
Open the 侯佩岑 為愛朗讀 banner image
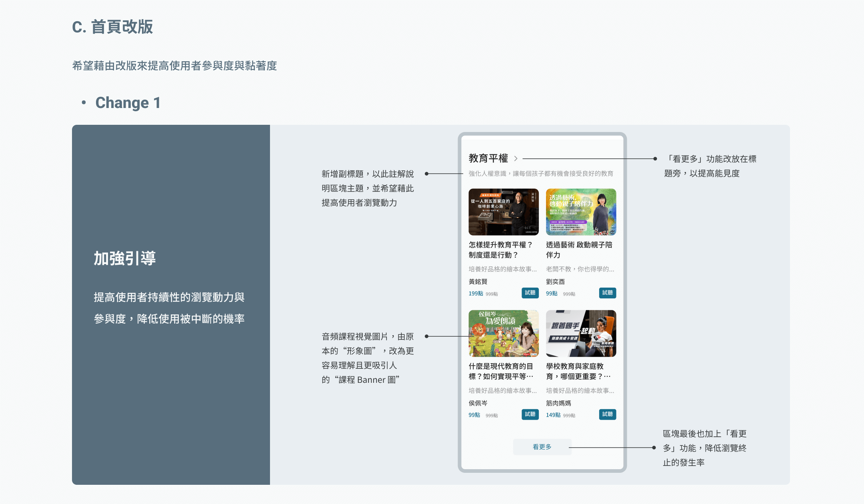504,333
